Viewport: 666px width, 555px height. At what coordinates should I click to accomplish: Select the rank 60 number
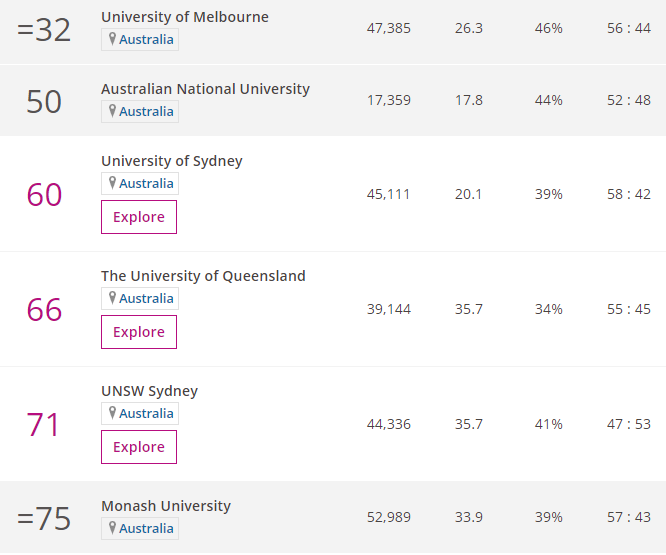[x=44, y=195]
